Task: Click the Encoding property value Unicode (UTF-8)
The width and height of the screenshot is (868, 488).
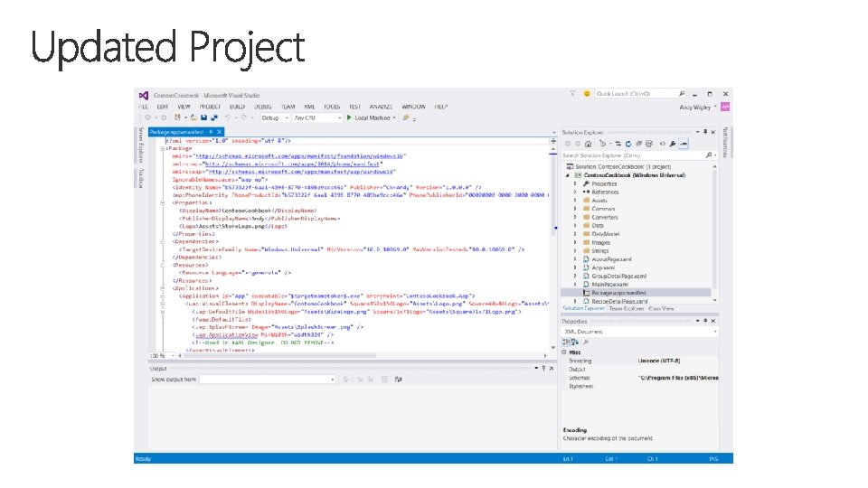Action: [659, 361]
